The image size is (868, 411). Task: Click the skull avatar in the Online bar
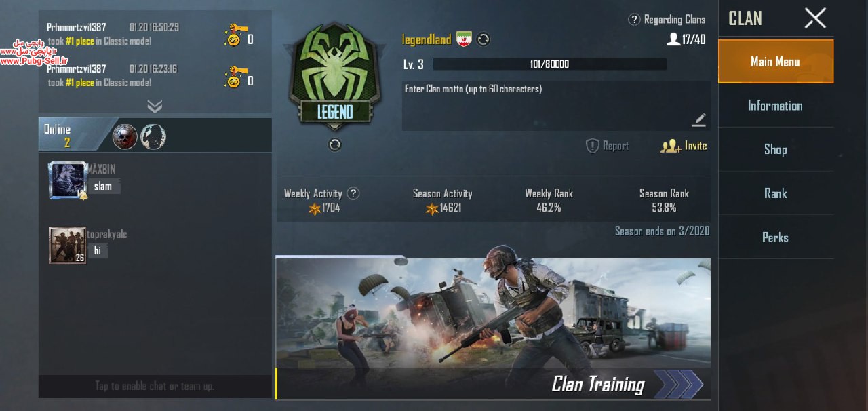[x=125, y=137]
